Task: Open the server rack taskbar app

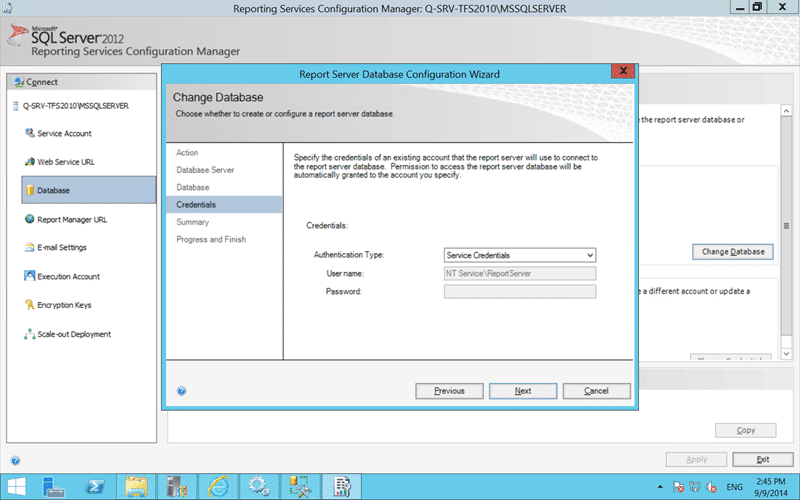Action: coord(177,486)
